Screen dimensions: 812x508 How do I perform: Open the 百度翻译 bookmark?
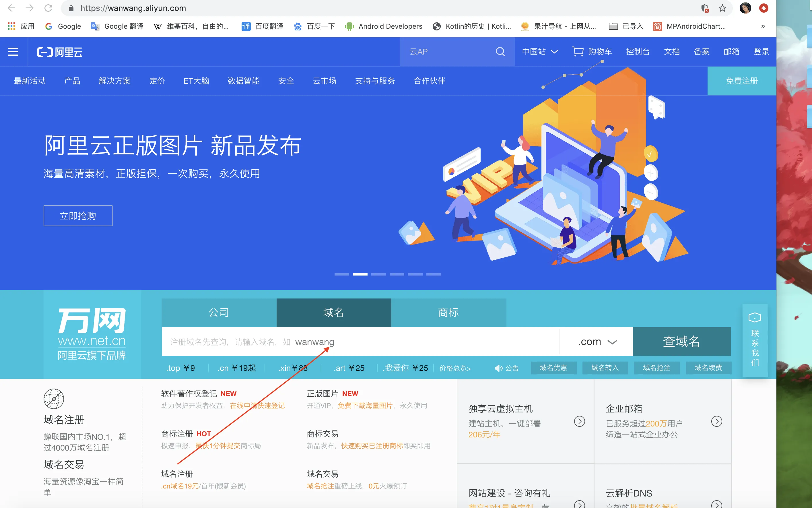(262, 26)
